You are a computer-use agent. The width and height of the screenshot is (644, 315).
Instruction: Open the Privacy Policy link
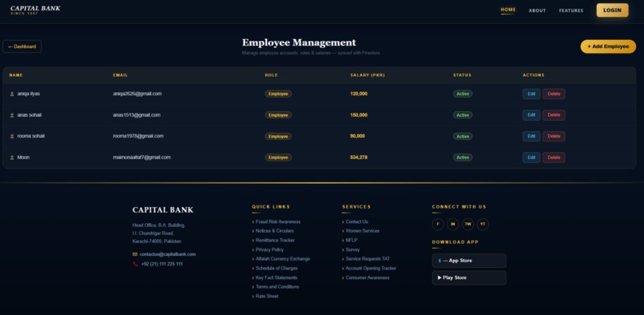click(x=269, y=249)
